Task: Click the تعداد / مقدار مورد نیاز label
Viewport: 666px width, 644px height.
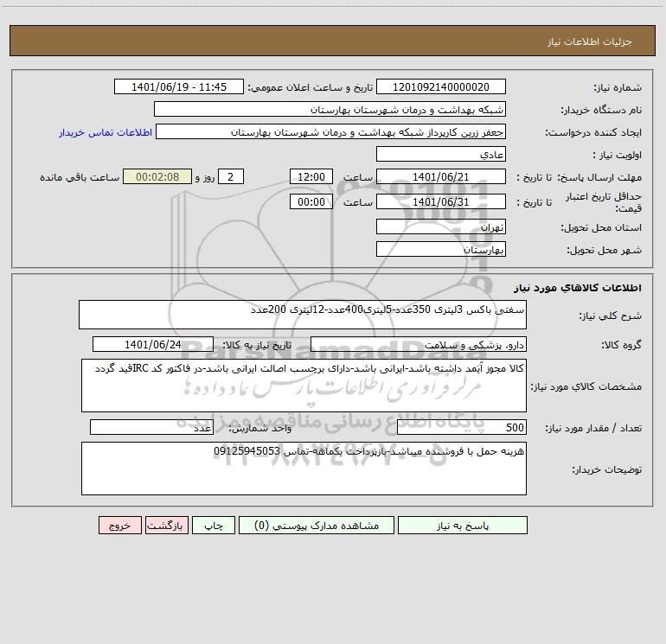Action: pyautogui.click(x=593, y=428)
